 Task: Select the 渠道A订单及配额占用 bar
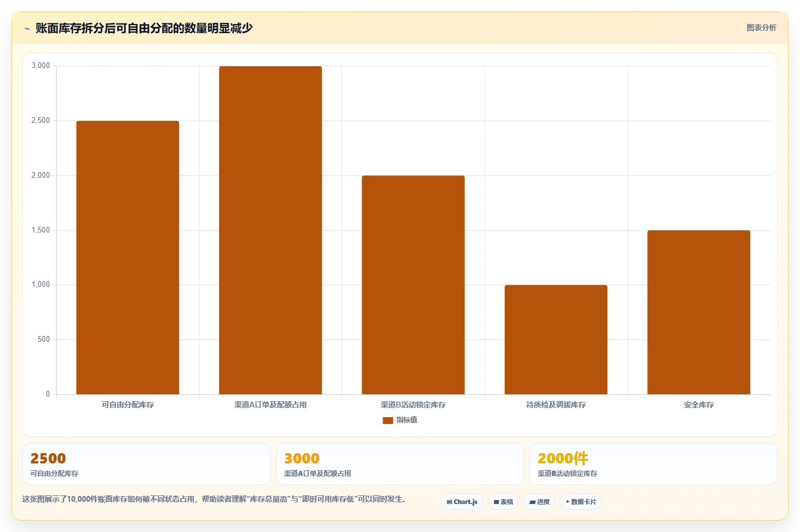(x=270, y=230)
